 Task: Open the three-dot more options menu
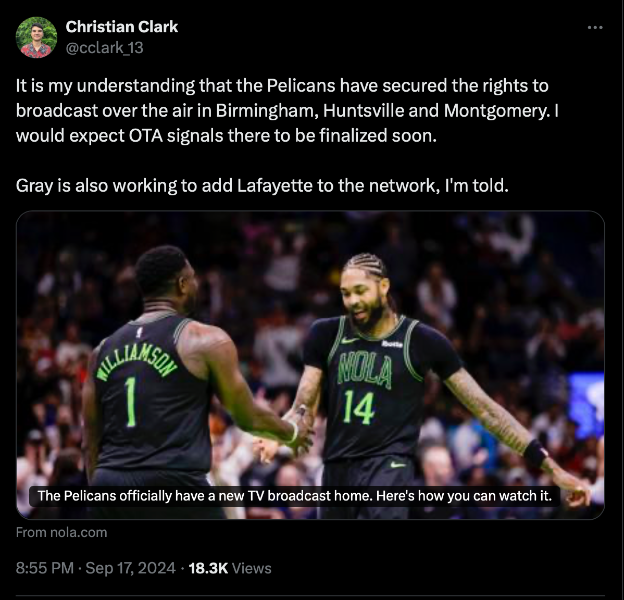pos(595,27)
